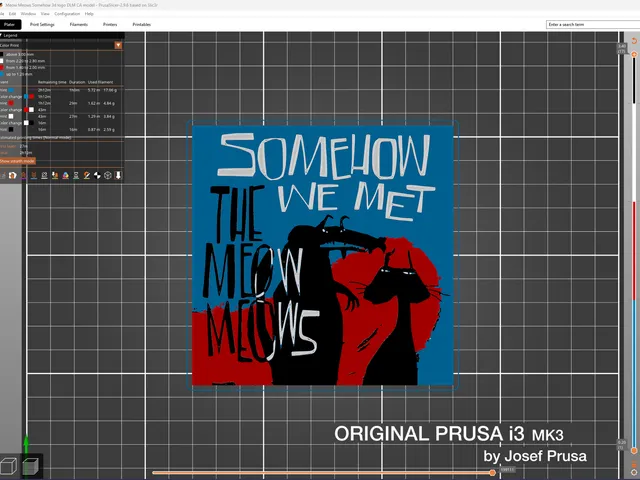Collapse the Legend panel triangle
The width and height of the screenshot is (640, 480).
(2, 35)
